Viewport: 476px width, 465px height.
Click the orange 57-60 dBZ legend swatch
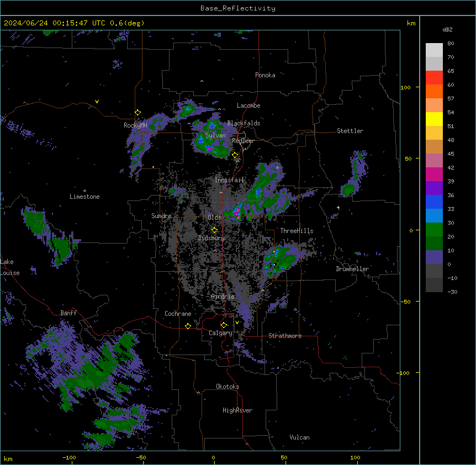[434, 91]
